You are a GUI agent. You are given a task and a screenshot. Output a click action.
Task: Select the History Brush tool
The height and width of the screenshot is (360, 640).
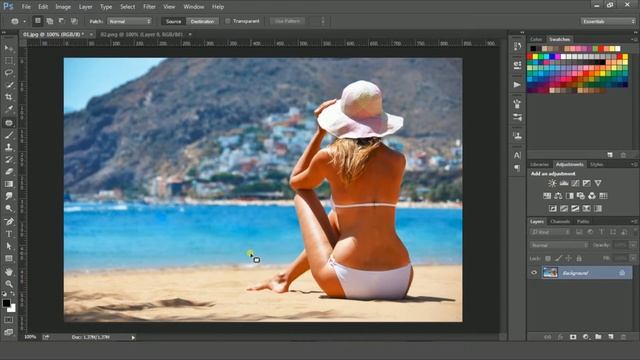pos(9,160)
